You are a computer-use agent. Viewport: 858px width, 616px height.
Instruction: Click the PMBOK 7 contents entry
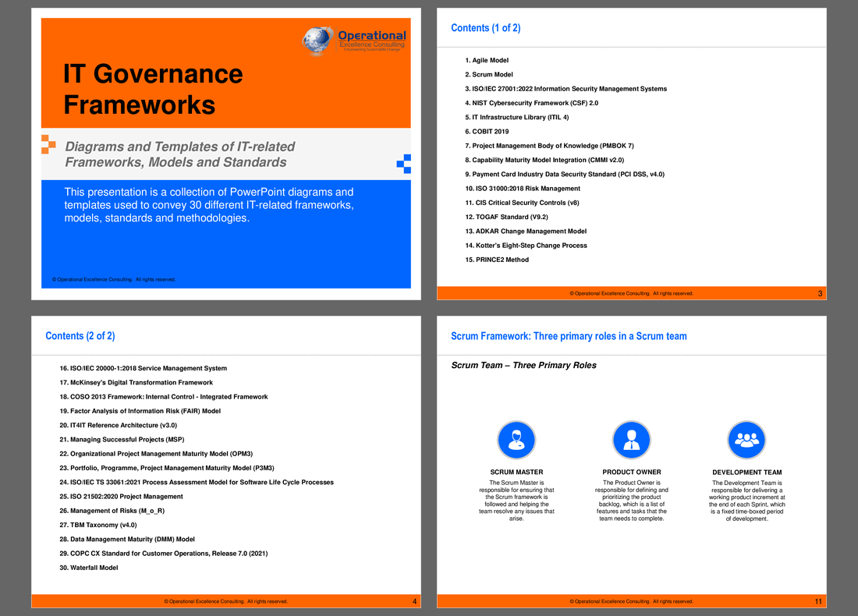tap(549, 146)
